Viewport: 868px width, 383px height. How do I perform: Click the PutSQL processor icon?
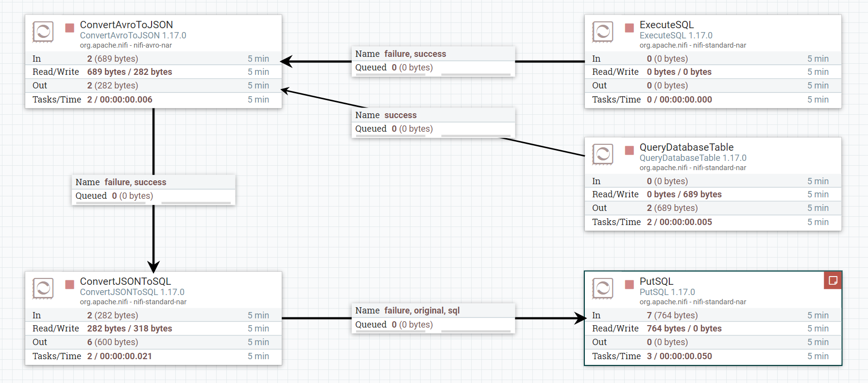click(602, 289)
